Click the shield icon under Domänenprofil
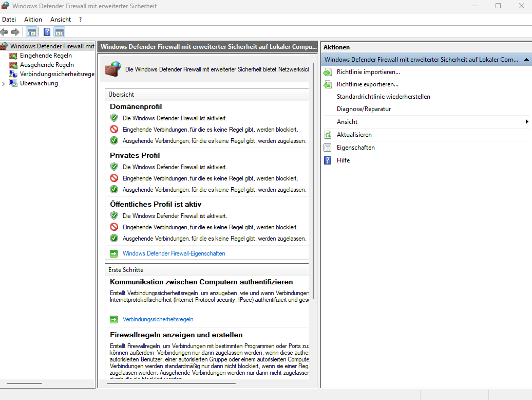 (114, 118)
